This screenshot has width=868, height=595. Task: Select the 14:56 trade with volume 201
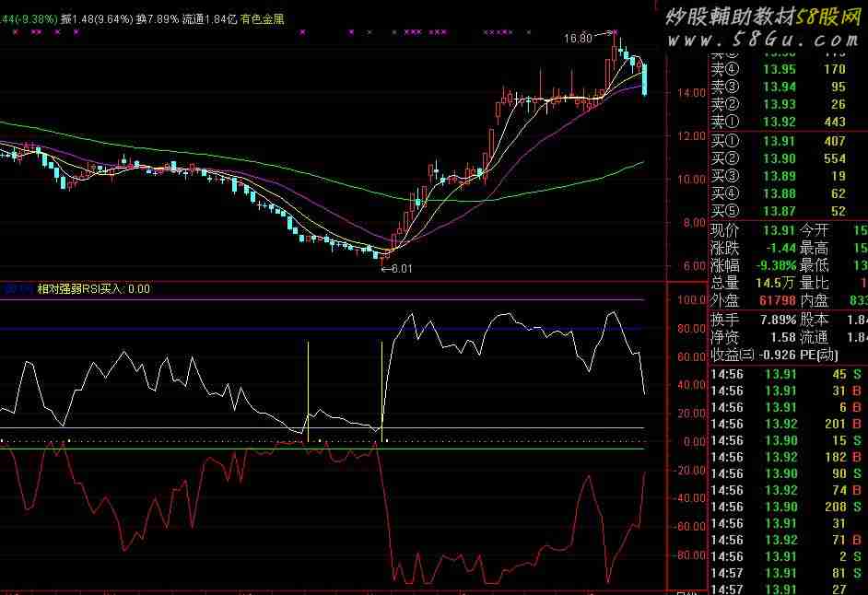(788, 425)
